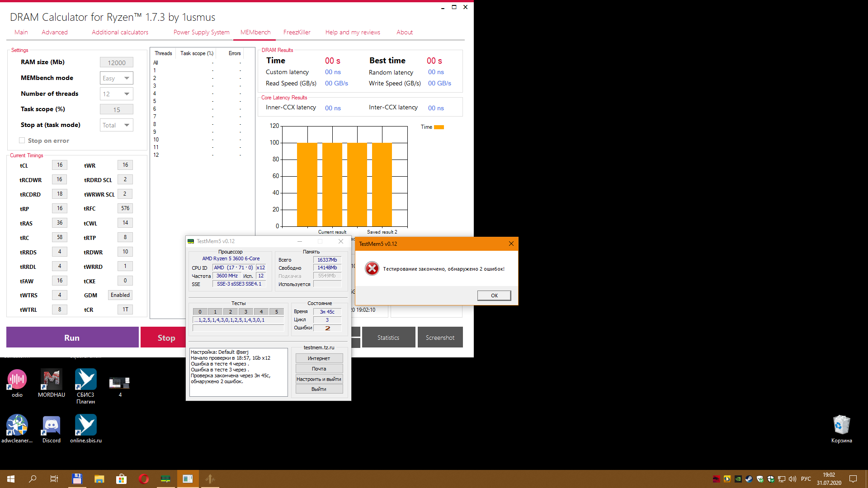Open the MORDHAU desktop shortcut
The image size is (868, 488).
51,380
